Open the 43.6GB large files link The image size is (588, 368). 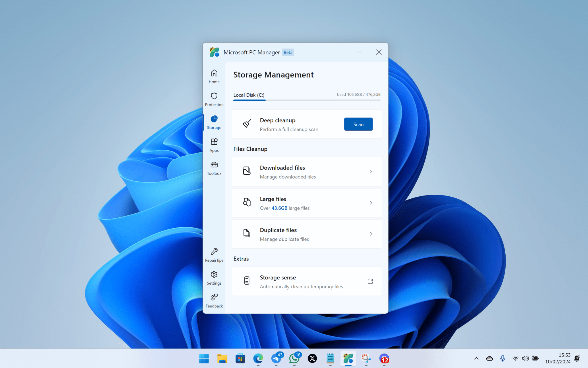[x=279, y=208]
